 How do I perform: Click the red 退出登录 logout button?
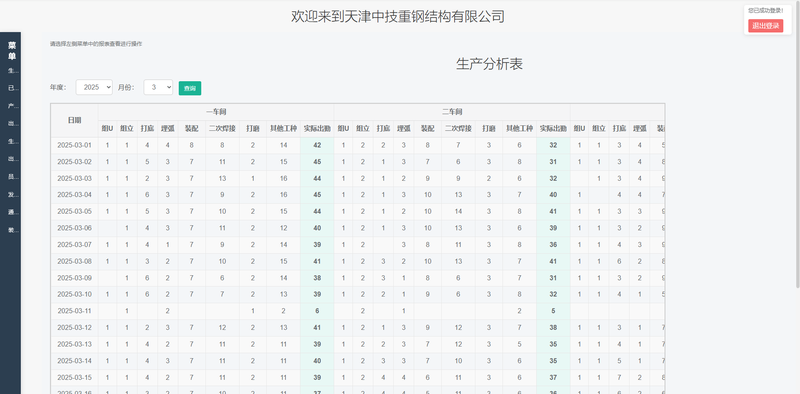[x=765, y=26]
